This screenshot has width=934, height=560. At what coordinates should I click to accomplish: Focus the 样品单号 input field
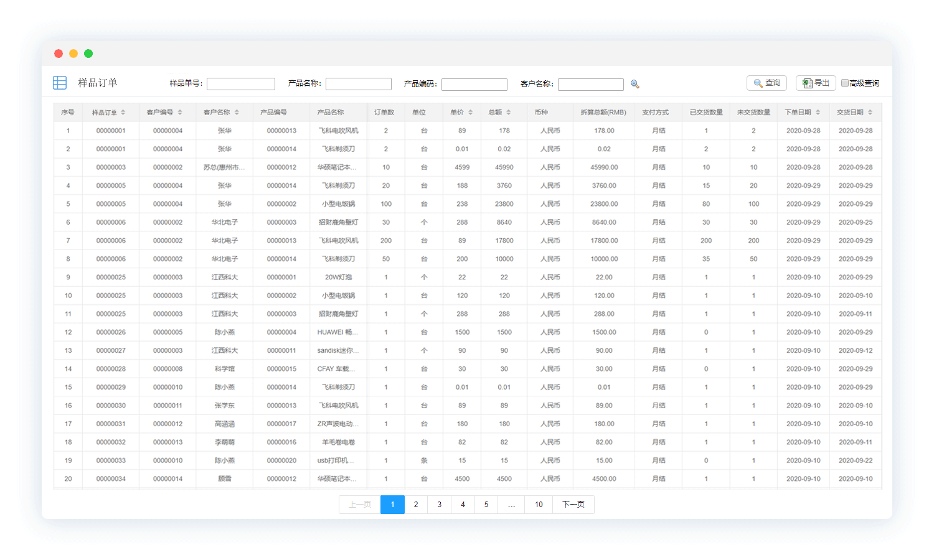tap(241, 84)
